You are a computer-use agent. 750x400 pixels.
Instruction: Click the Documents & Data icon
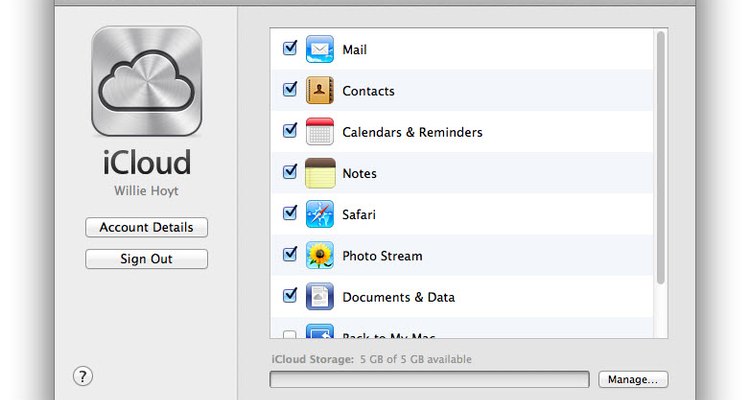coord(320,297)
